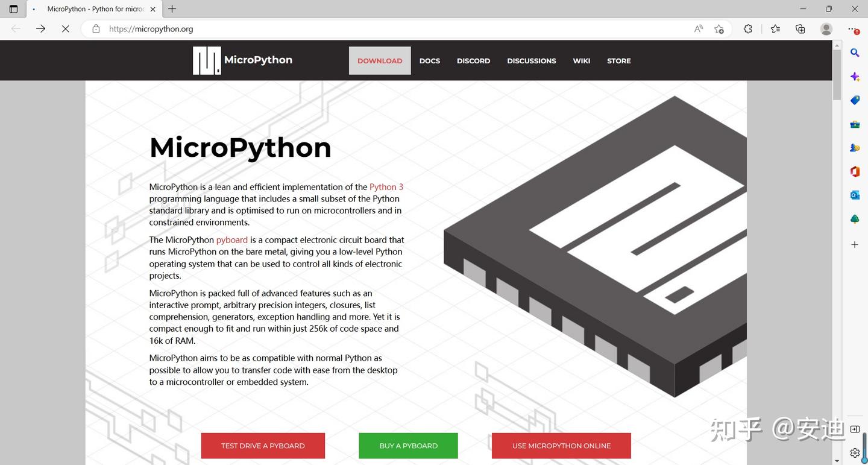This screenshot has height=465, width=868.
Task: View site information via the lock icon
Action: pos(96,28)
